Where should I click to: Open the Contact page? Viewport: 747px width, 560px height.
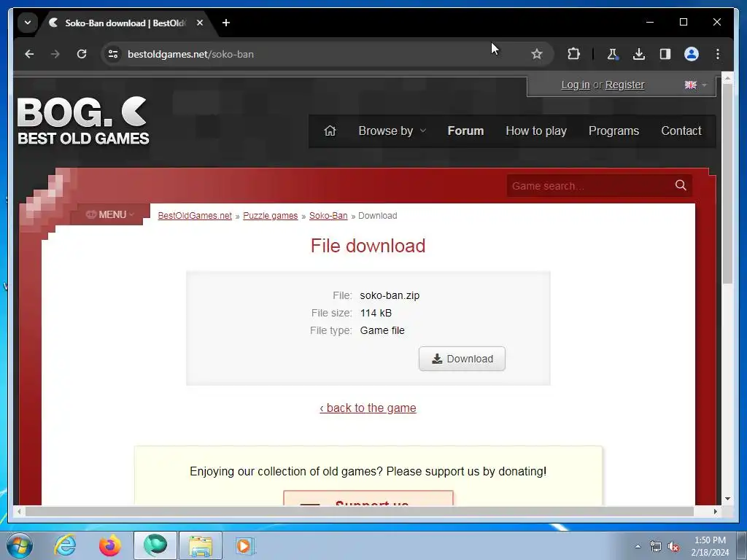coord(681,131)
